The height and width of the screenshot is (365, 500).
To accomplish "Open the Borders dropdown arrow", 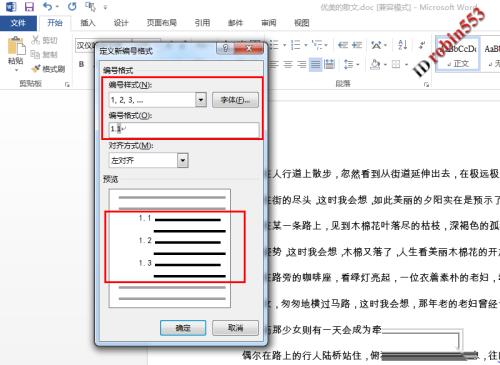I will pyautogui.click(x=406, y=64).
